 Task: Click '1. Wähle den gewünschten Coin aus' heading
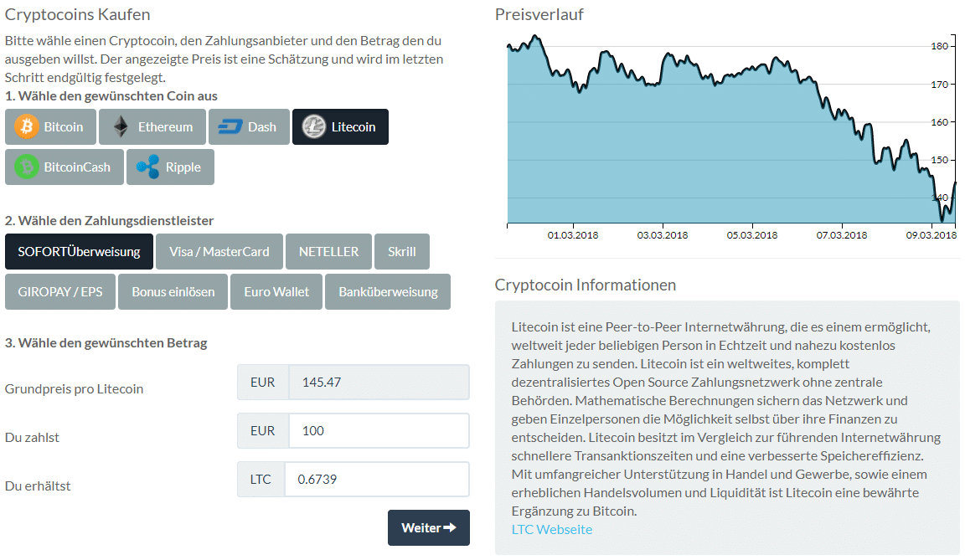pos(111,96)
